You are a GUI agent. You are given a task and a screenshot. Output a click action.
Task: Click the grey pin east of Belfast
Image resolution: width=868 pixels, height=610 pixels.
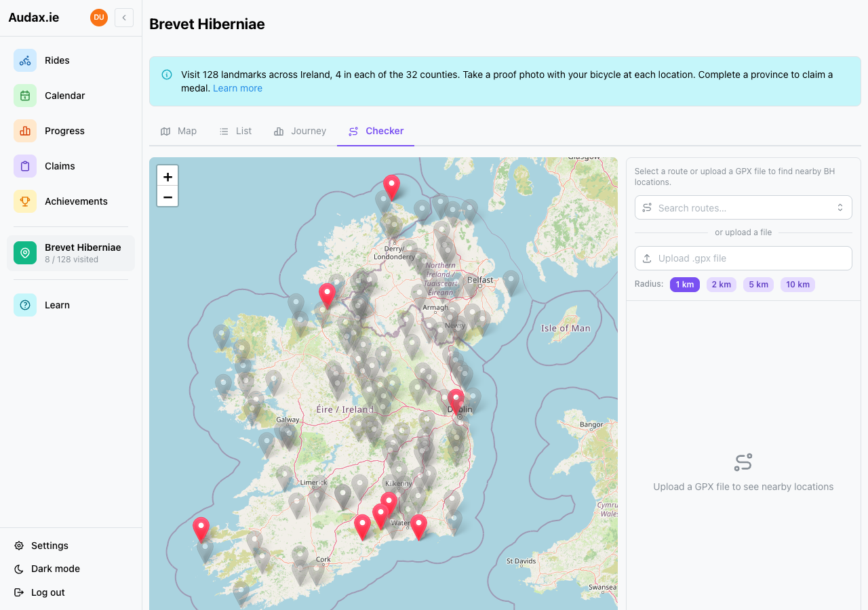(511, 283)
